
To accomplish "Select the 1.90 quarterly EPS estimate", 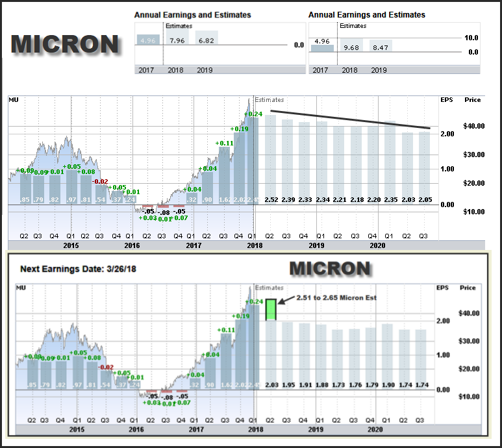I will pos(388,385).
